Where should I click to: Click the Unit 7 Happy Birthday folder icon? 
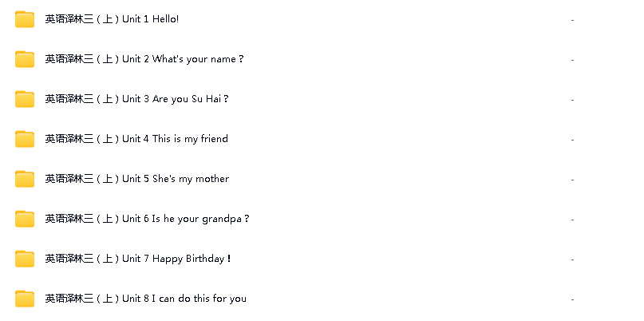click(x=25, y=259)
